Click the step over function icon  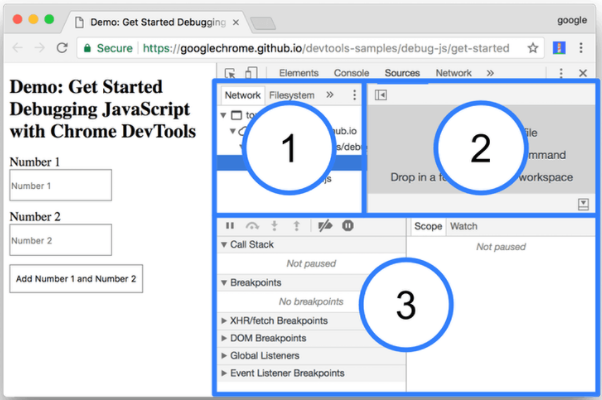tap(252, 226)
